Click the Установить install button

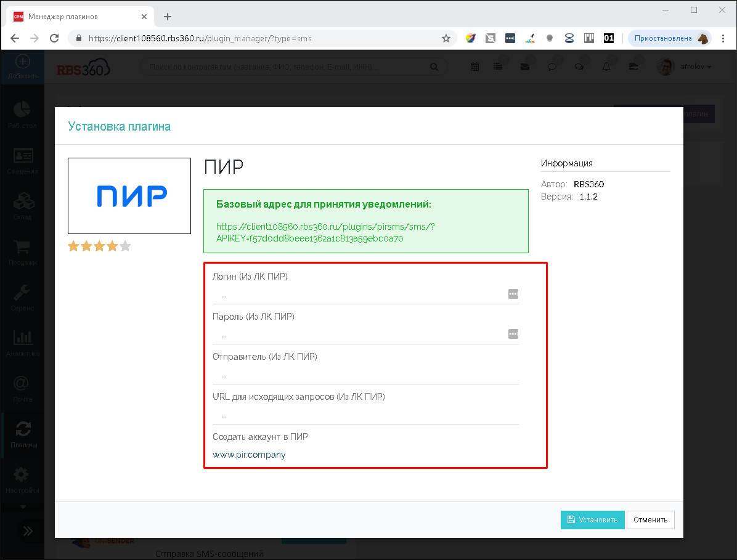[x=592, y=519]
